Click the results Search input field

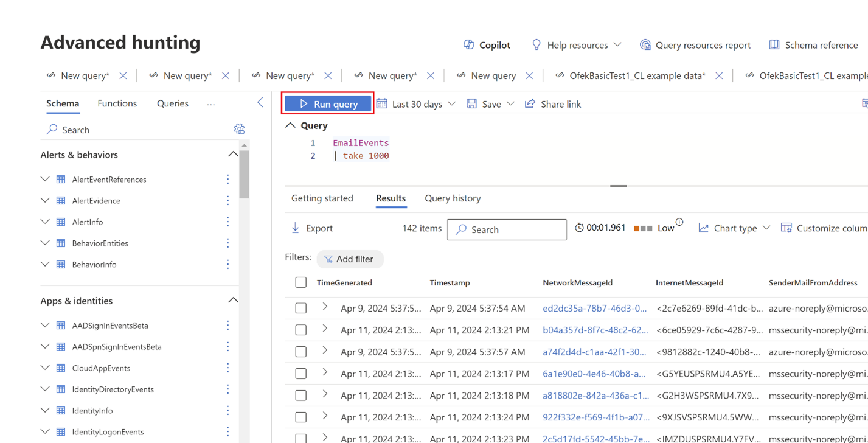507,229
